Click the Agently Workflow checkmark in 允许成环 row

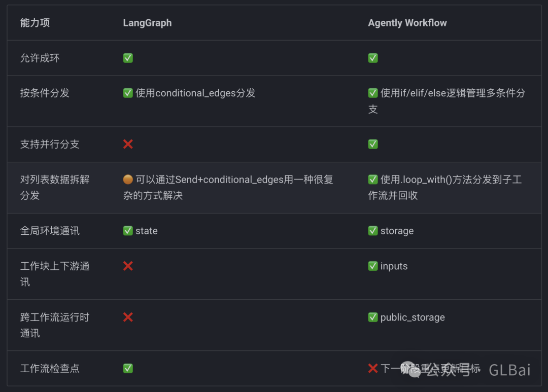[373, 58]
